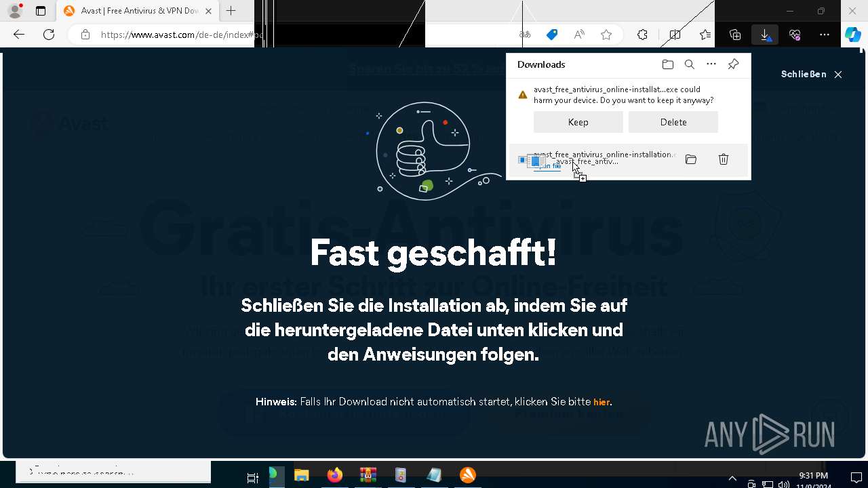Toggle the Downloads toolbar button
The image size is (868, 488).
point(765,35)
